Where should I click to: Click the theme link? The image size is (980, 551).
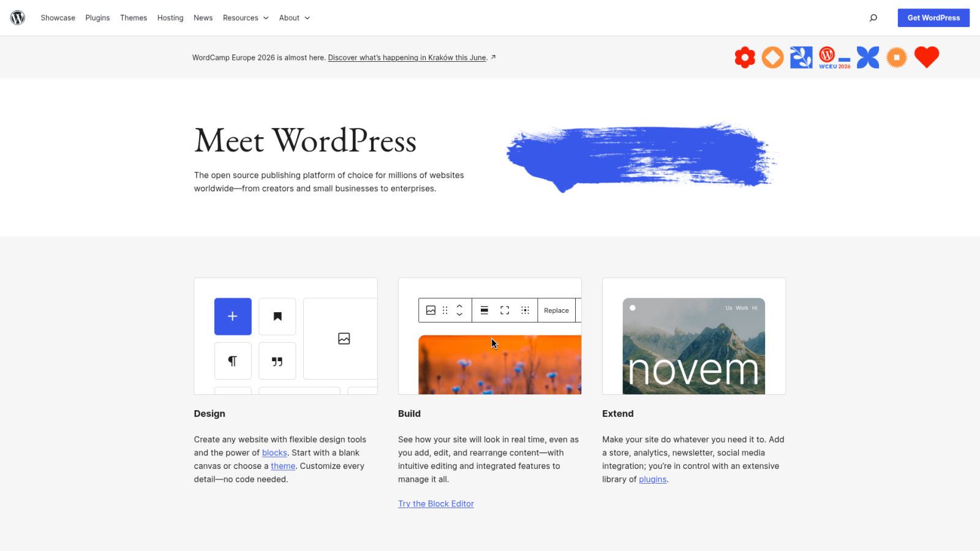pos(283,466)
